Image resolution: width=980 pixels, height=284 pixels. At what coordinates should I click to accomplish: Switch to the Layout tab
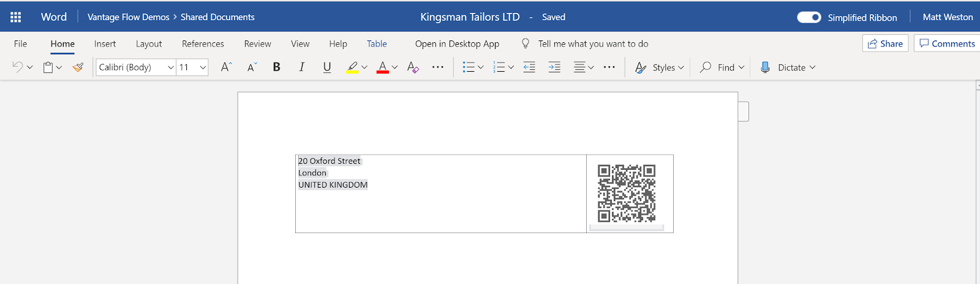click(149, 44)
